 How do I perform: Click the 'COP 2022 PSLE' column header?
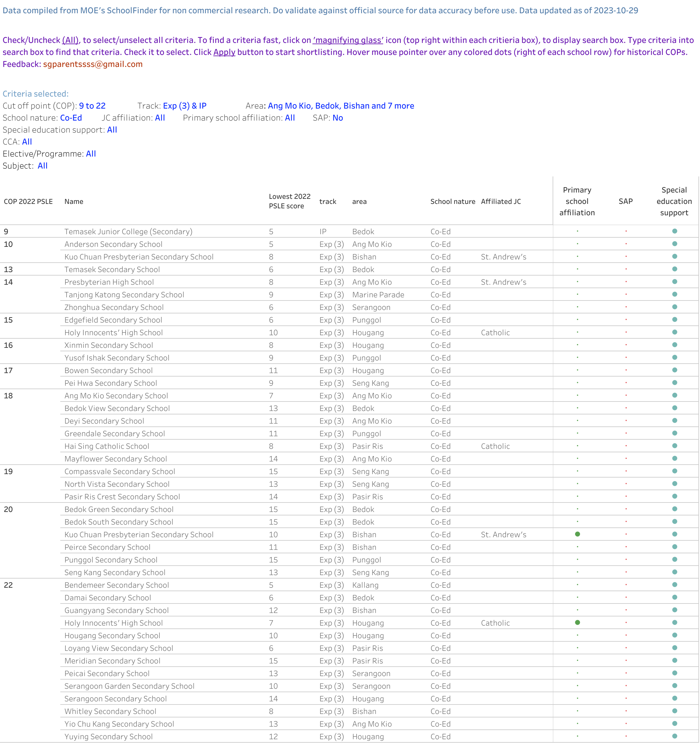coord(28,201)
